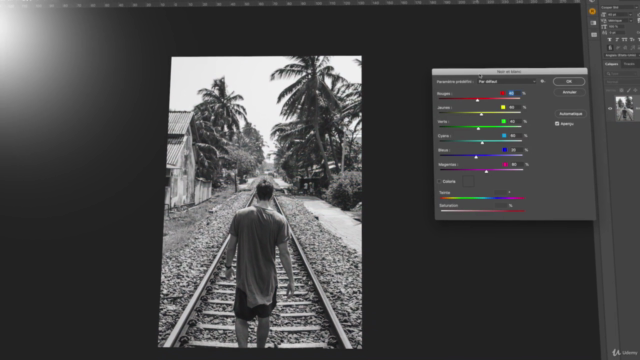The height and width of the screenshot is (360, 640).
Task: Click the lock transparent pixels icon
Action: point(622,90)
